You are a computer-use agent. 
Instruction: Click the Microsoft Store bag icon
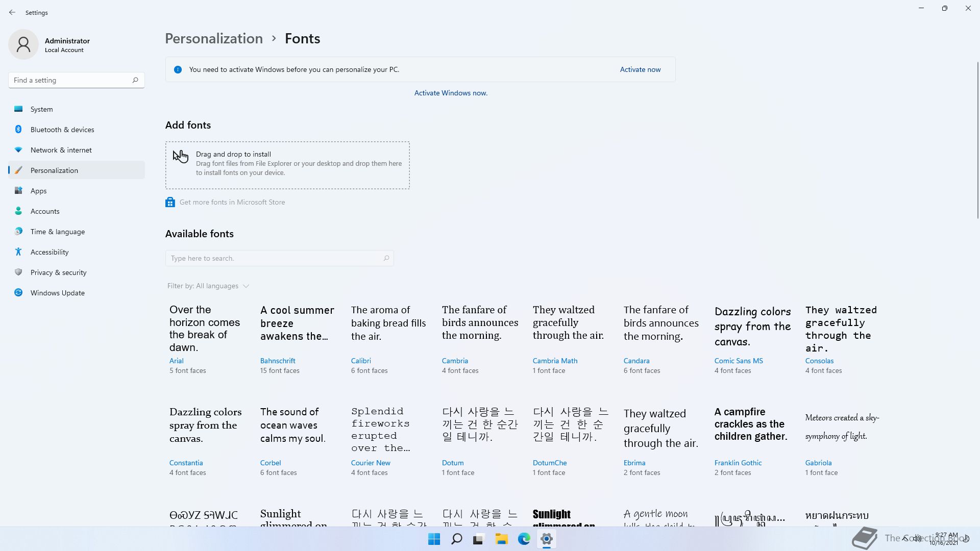coord(170,202)
